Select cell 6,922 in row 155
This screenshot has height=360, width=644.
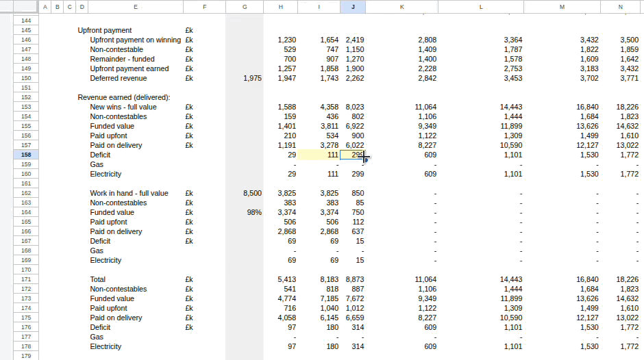click(x=353, y=126)
